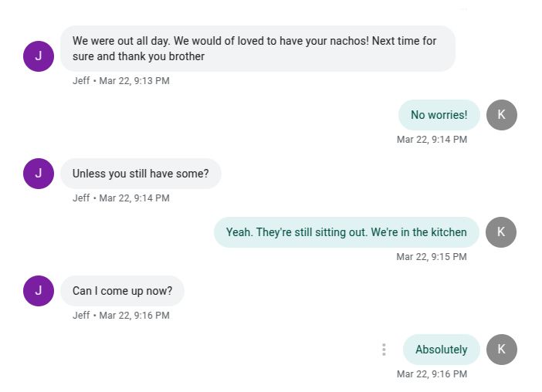Click the timestamp below the "No worries!" message
Screen dimensions: 542x392
point(432,140)
